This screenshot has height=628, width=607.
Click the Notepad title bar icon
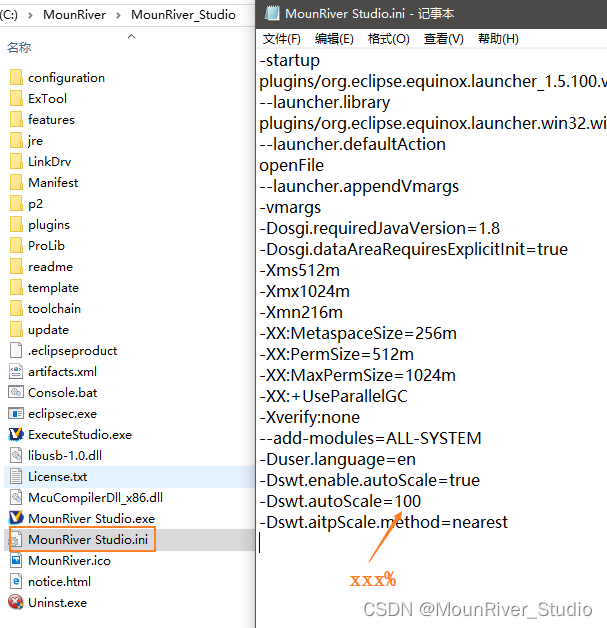coord(272,13)
